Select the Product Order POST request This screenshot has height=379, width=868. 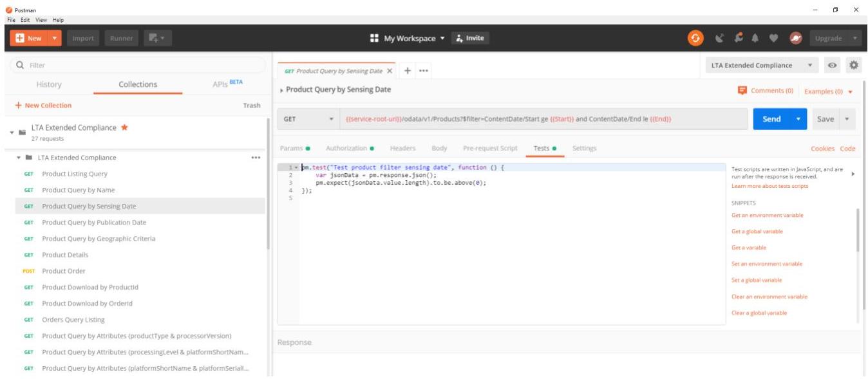(140, 271)
